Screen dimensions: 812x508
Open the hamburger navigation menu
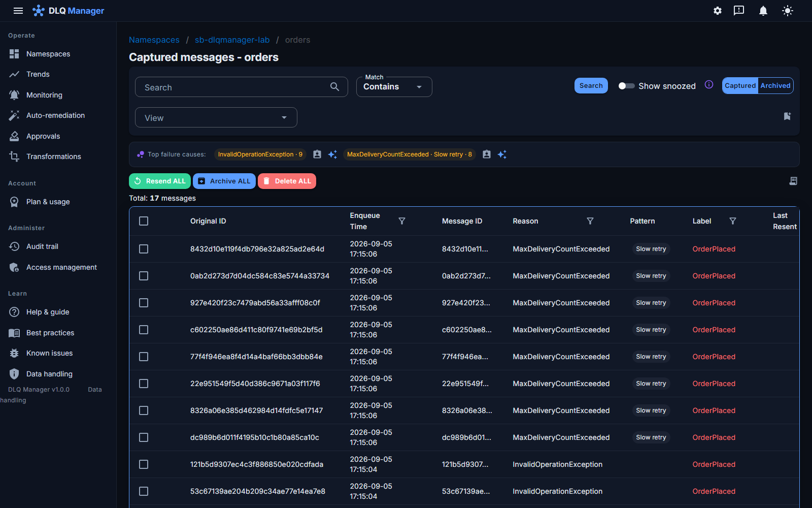(x=18, y=11)
